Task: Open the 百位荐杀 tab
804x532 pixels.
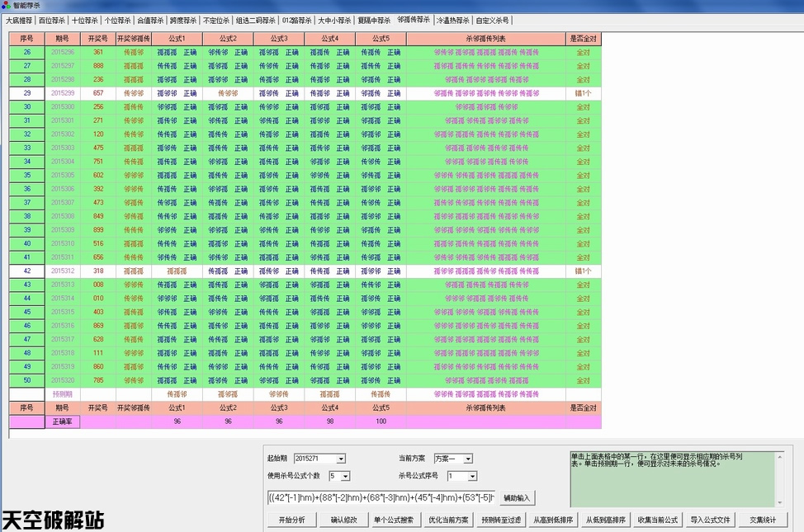Action: pos(52,21)
